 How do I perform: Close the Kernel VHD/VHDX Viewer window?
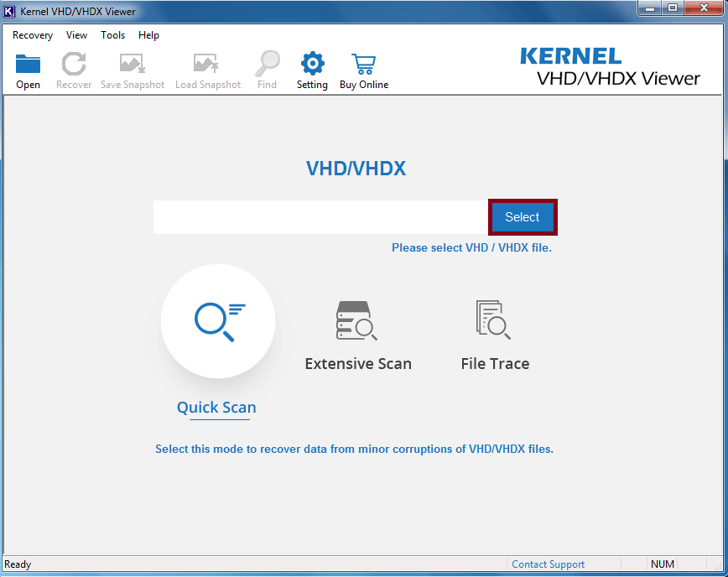(x=704, y=8)
